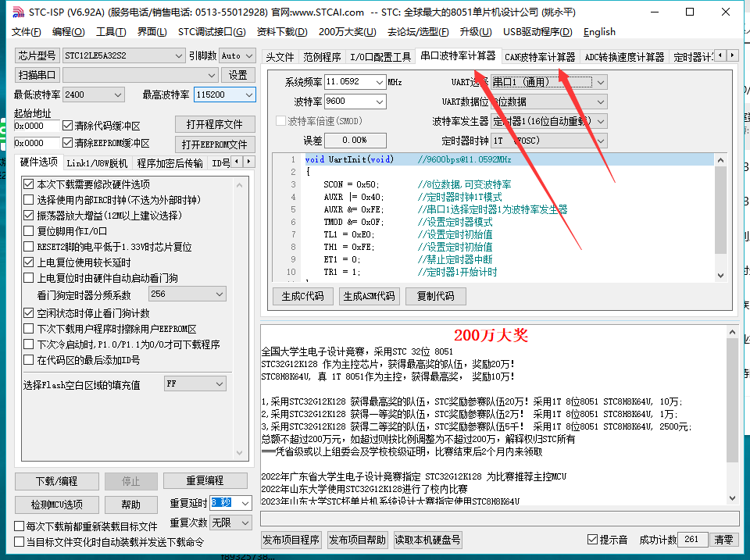Viewport: 750px width, 560px height.
Task: Click the STC-ISP app icon in title bar
Action: point(18,12)
